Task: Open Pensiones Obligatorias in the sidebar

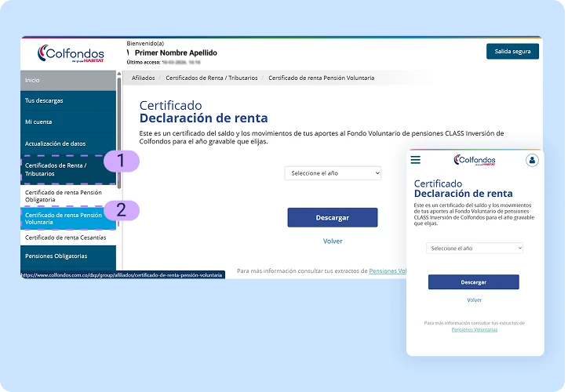Action: (x=68, y=256)
